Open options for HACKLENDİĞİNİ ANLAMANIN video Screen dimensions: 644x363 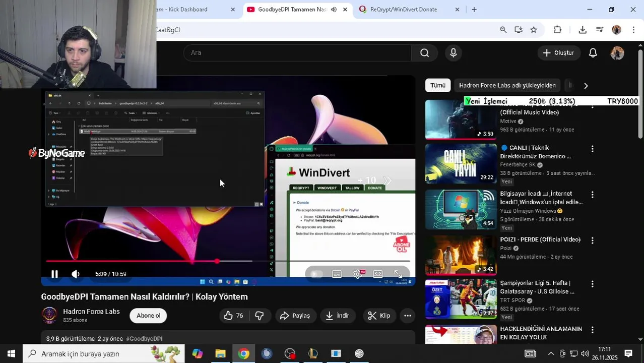pyautogui.click(x=592, y=330)
